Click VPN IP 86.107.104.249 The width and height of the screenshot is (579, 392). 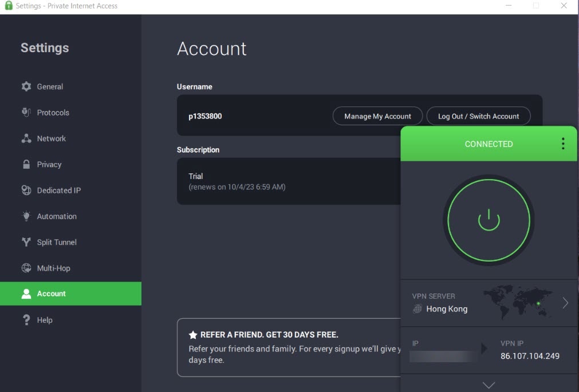pyautogui.click(x=530, y=356)
